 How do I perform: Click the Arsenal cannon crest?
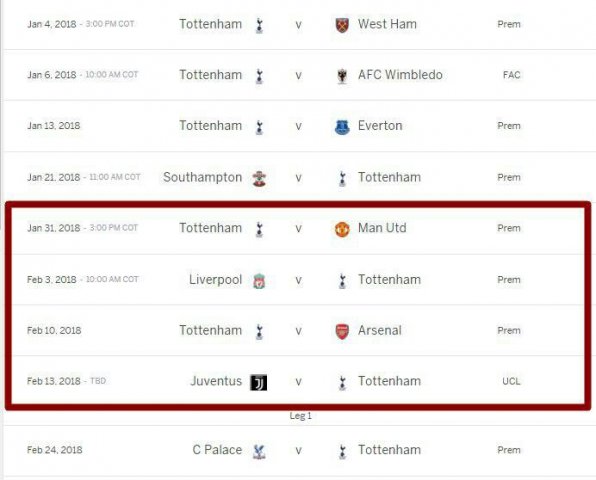pos(342,331)
